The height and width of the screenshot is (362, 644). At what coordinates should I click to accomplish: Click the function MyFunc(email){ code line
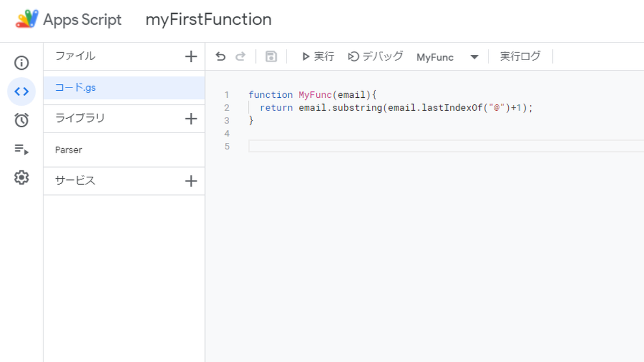click(313, 95)
